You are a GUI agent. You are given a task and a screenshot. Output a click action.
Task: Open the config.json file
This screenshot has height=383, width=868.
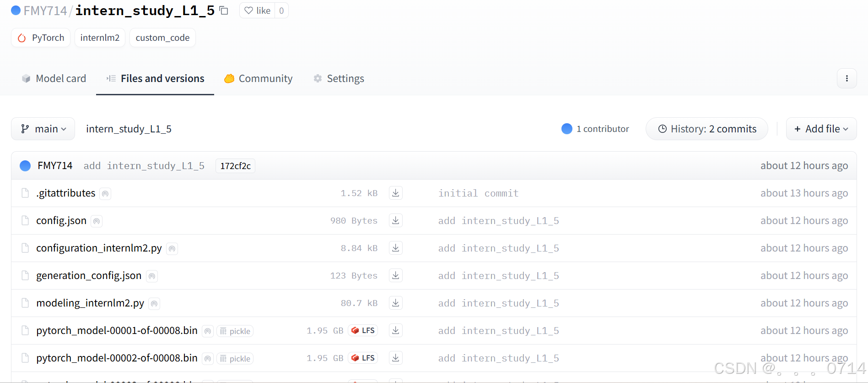tap(61, 221)
